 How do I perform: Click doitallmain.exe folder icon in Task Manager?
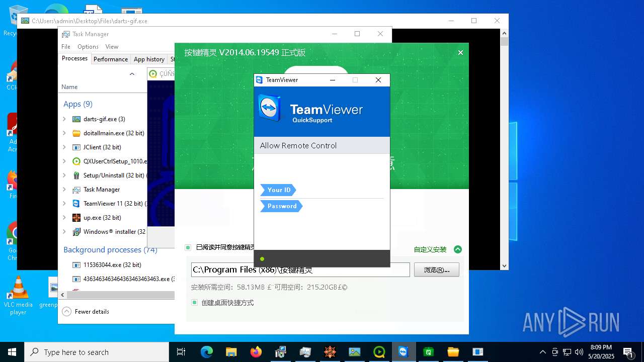76,133
